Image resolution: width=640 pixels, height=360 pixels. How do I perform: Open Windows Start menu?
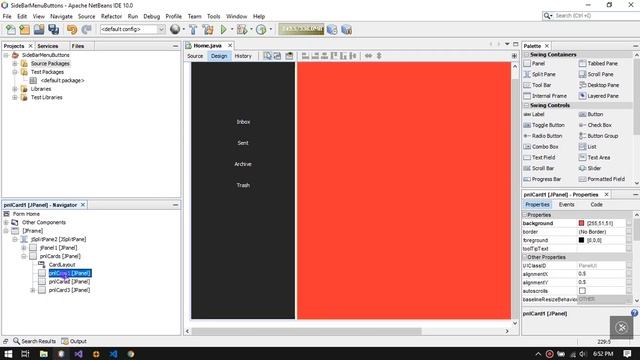point(8,354)
